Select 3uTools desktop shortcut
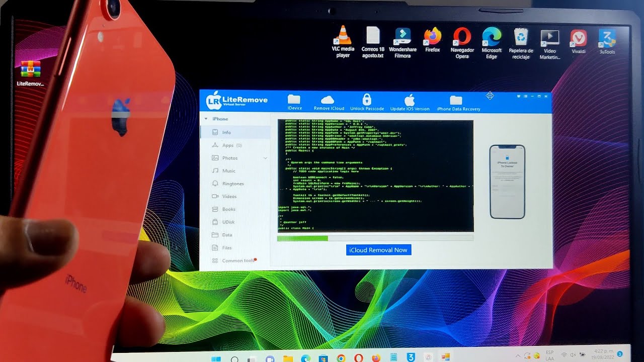644x362 pixels. click(x=607, y=42)
